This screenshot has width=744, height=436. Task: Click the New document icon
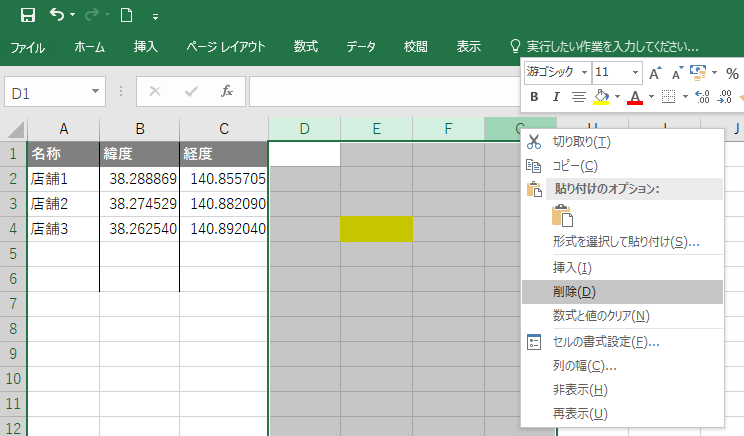(126, 15)
